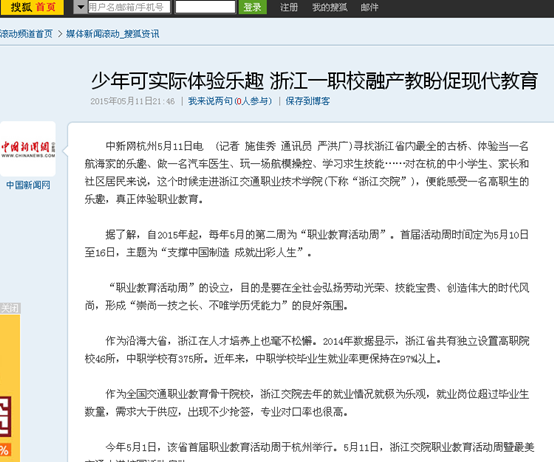Select 保存到博客 link

click(307, 101)
